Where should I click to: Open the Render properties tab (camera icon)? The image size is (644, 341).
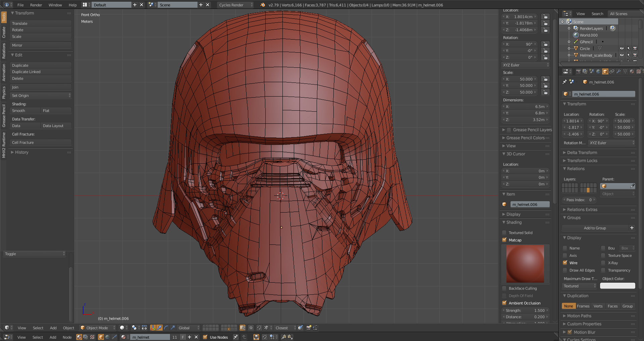coord(578,71)
